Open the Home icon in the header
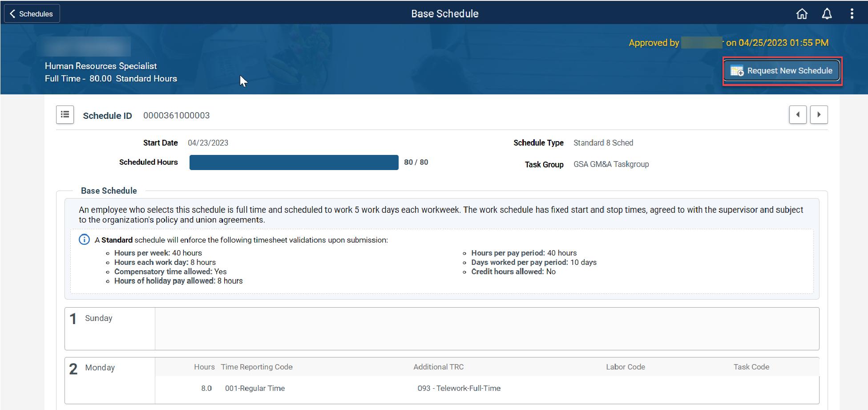 802,13
